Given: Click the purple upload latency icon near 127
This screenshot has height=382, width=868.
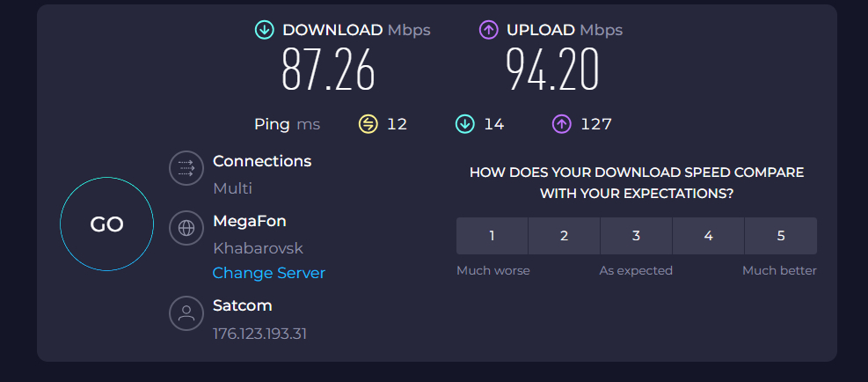Looking at the screenshot, I should [562, 124].
